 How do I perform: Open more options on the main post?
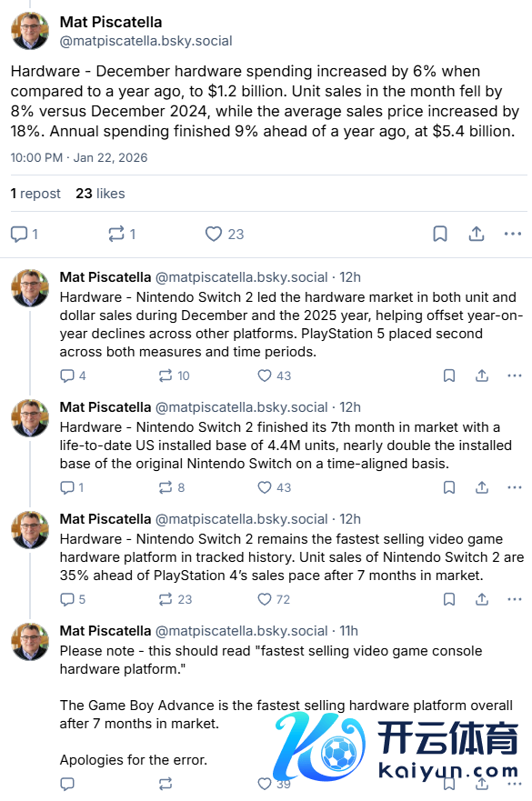[x=513, y=234]
